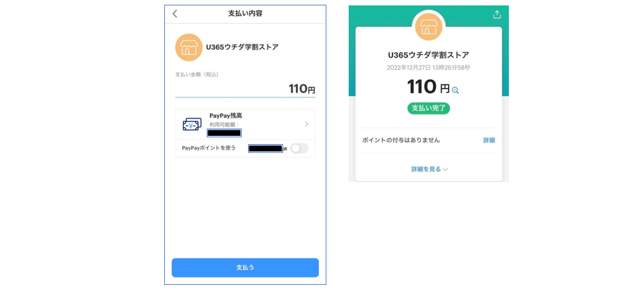Click the 支払い内容 header title

245,14
